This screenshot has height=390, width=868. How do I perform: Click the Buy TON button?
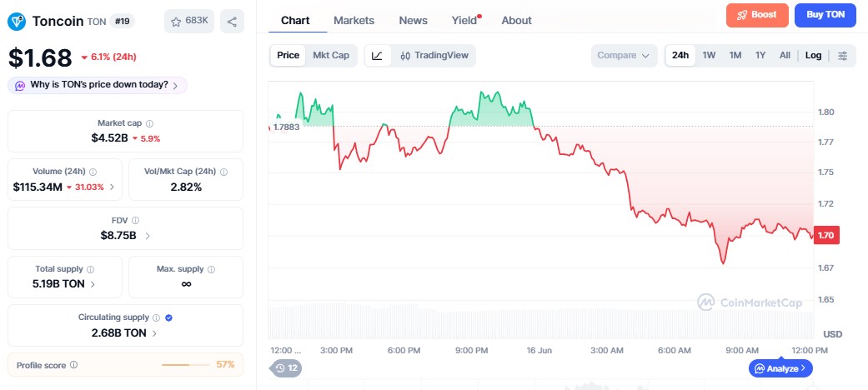(x=825, y=15)
